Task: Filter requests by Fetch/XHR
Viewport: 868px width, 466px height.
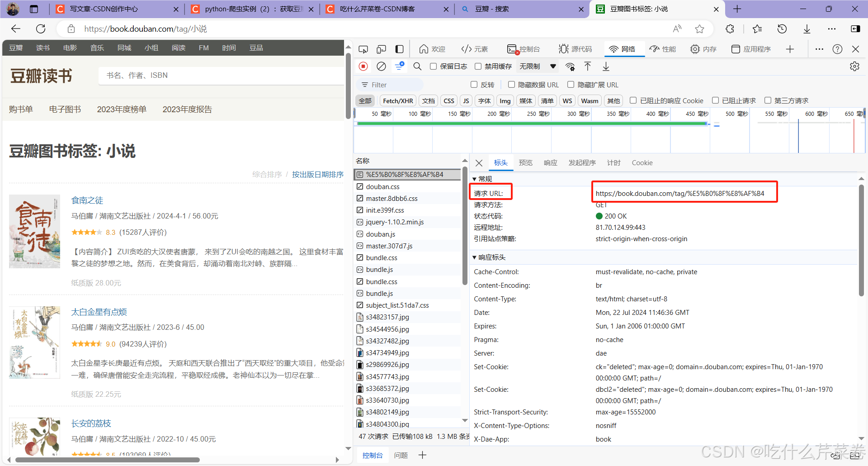Action: pyautogui.click(x=398, y=101)
